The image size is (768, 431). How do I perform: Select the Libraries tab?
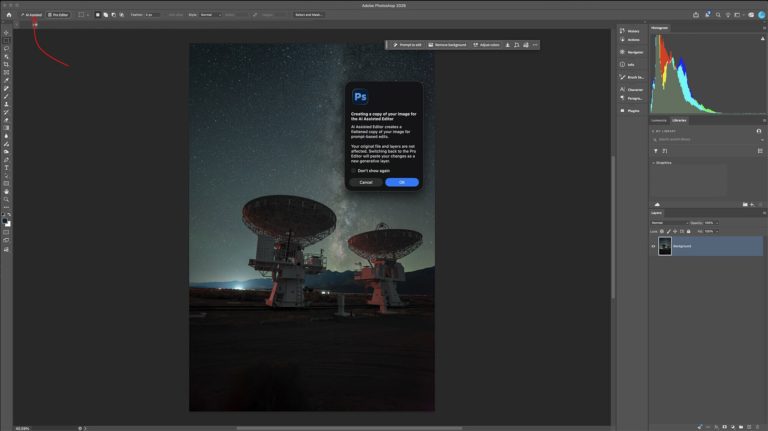click(679, 120)
